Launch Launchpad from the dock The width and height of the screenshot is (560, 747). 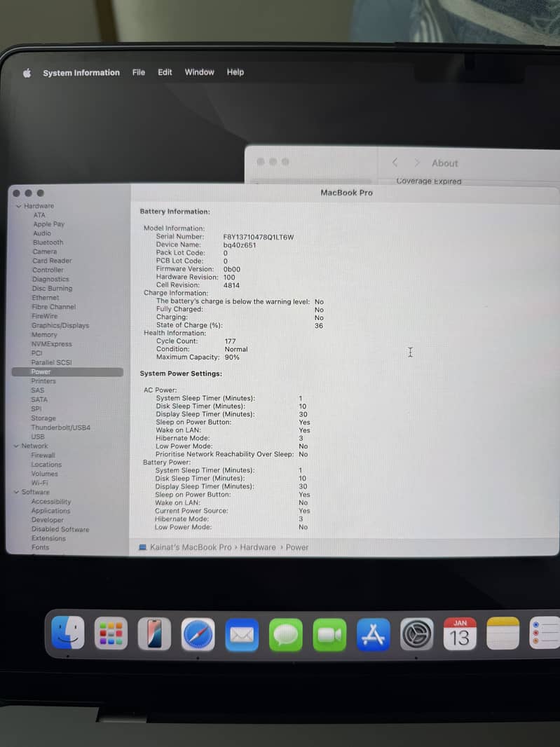(x=111, y=634)
